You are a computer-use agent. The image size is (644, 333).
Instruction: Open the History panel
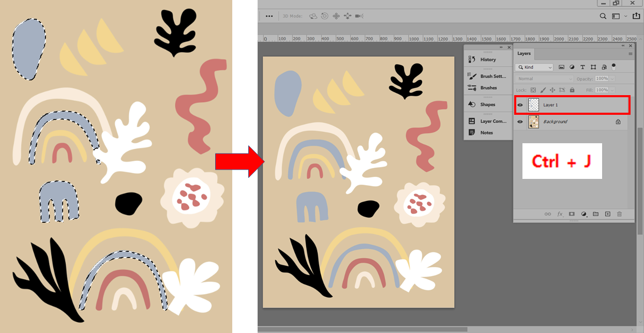(x=482, y=59)
